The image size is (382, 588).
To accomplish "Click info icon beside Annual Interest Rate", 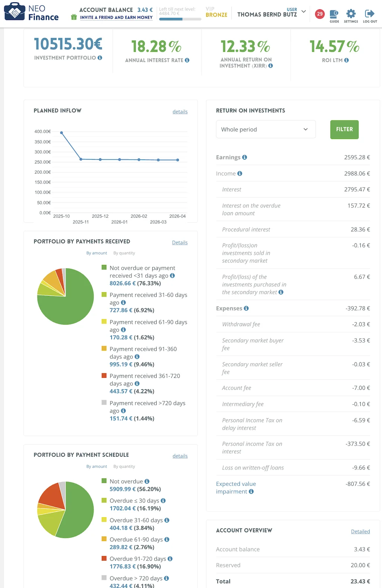I will (x=187, y=60).
